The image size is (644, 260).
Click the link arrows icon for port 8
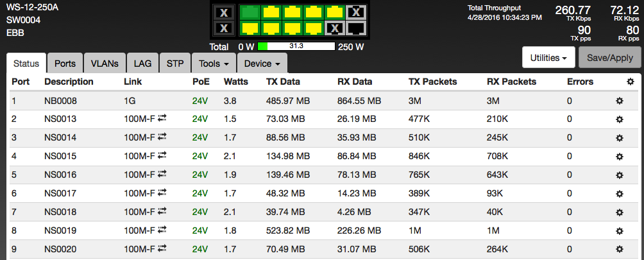click(x=162, y=230)
